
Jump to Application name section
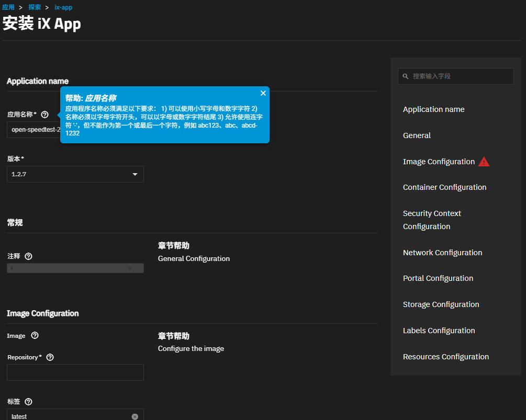click(433, 109)
